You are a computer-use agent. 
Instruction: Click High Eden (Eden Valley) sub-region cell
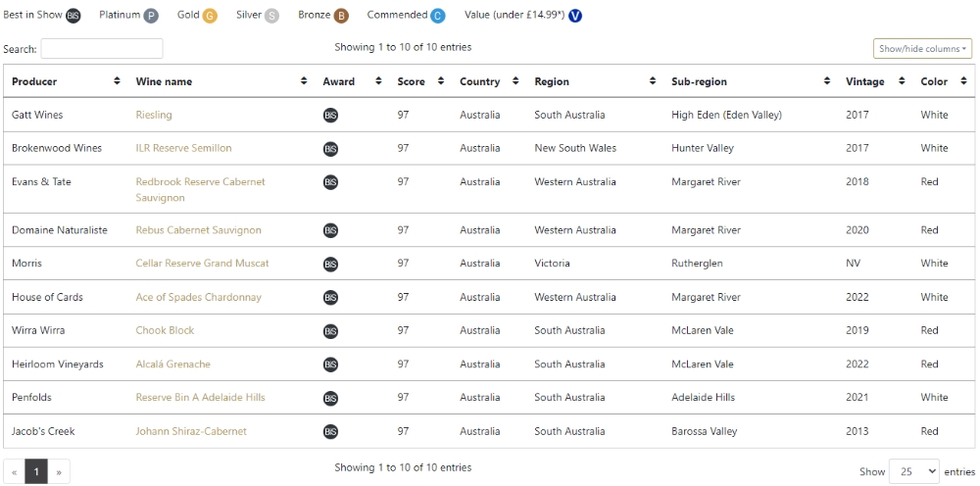tap(726, 115)
